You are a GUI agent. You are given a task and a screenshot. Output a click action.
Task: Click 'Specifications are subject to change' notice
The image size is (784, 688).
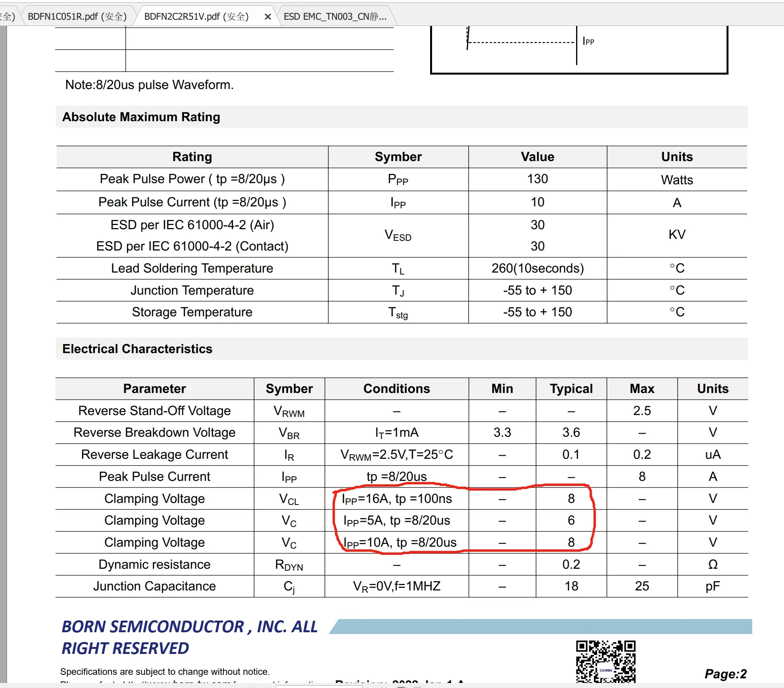pos(165,672)
